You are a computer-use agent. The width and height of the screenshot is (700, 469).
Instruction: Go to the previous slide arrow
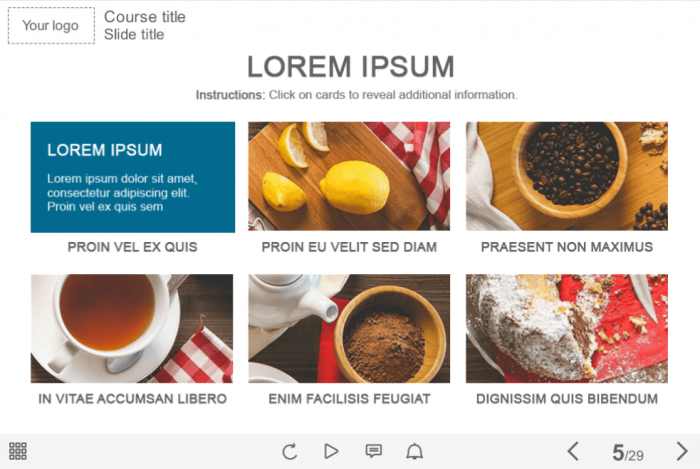coord(573,451)
